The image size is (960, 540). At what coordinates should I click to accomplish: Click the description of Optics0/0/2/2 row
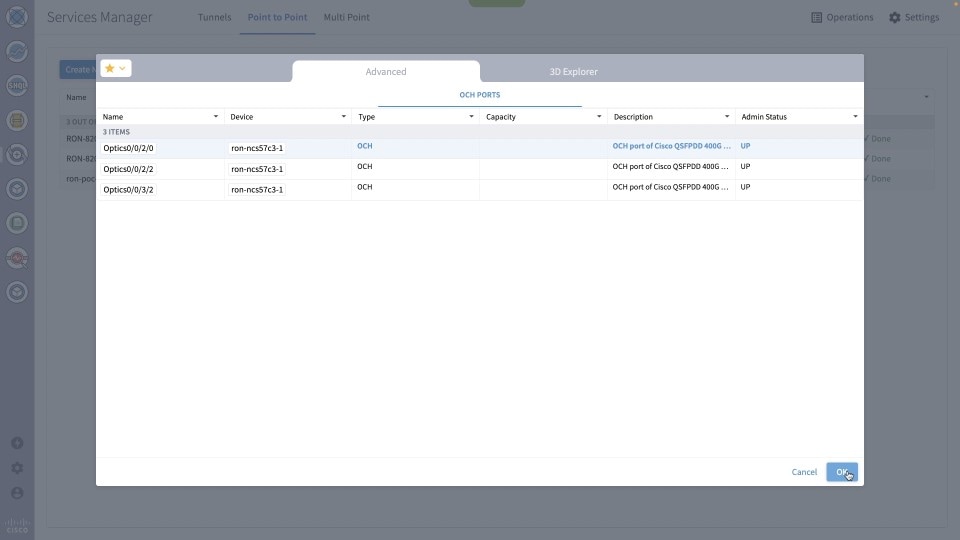tap(671, 167)
